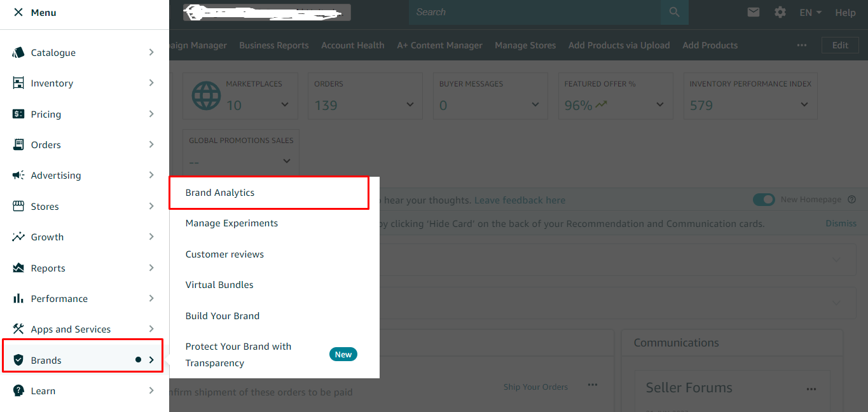Click the Reports icon in sidebar
The height and width of the screenshot is (412, 868).
point(18,268)
